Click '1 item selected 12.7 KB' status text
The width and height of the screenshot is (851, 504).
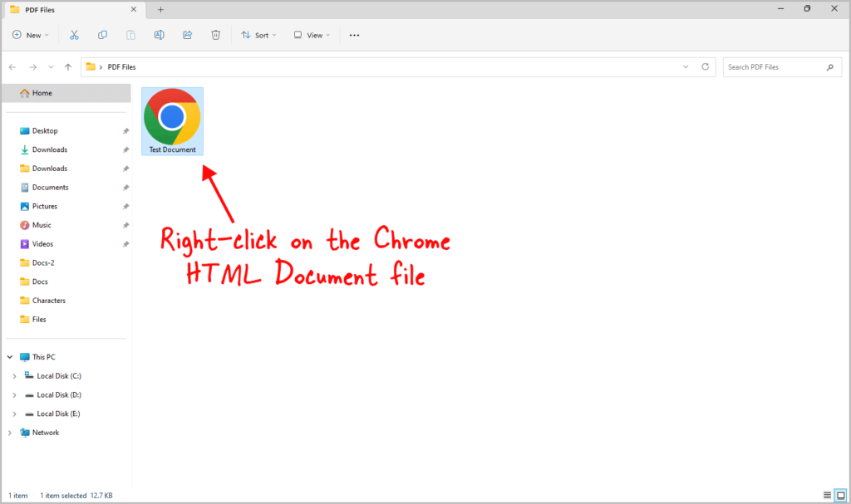(76, 496)
